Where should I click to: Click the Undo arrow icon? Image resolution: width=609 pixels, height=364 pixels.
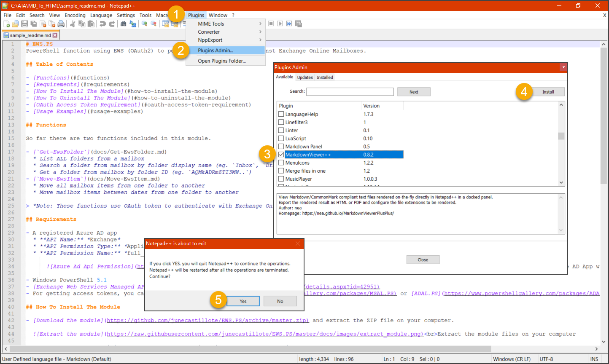102,24
